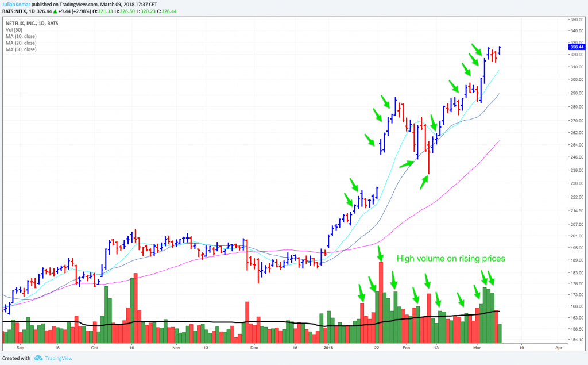Click the TradingView cloud logo icon

38,358
